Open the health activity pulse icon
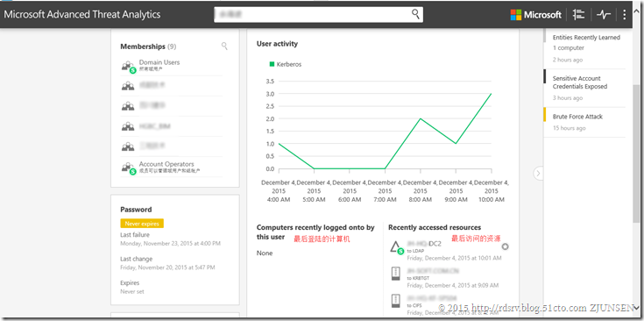Viewport: 644px width, 321px height. (x=604, y=15)
